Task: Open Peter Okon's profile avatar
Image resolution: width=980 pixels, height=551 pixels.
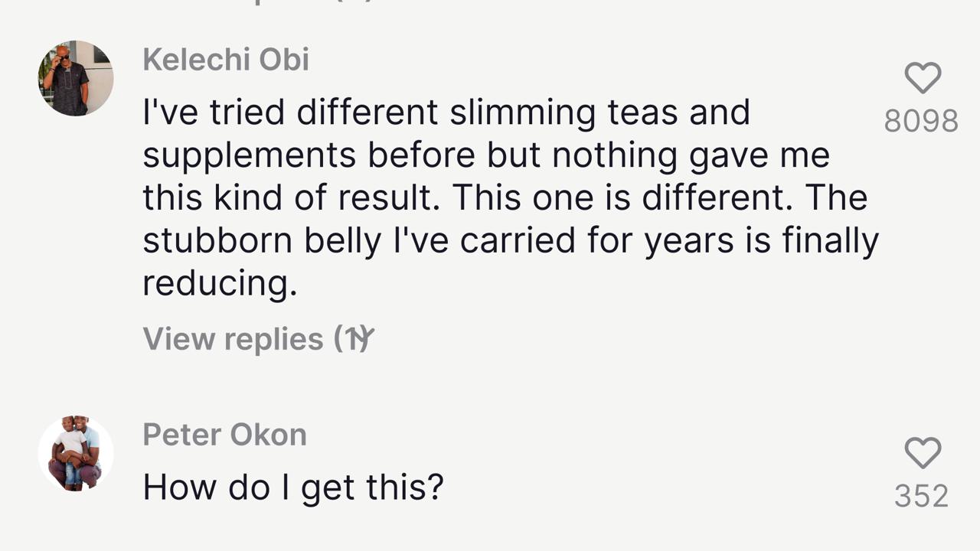Action: point(76,453)
